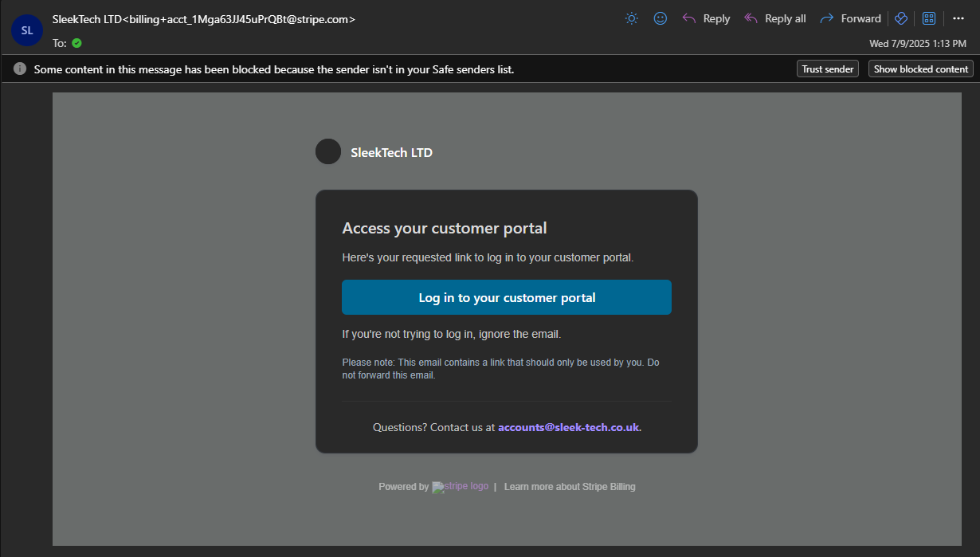
Task: Open the emoji reaction smiley icon
Action: (x=661, y=18)
